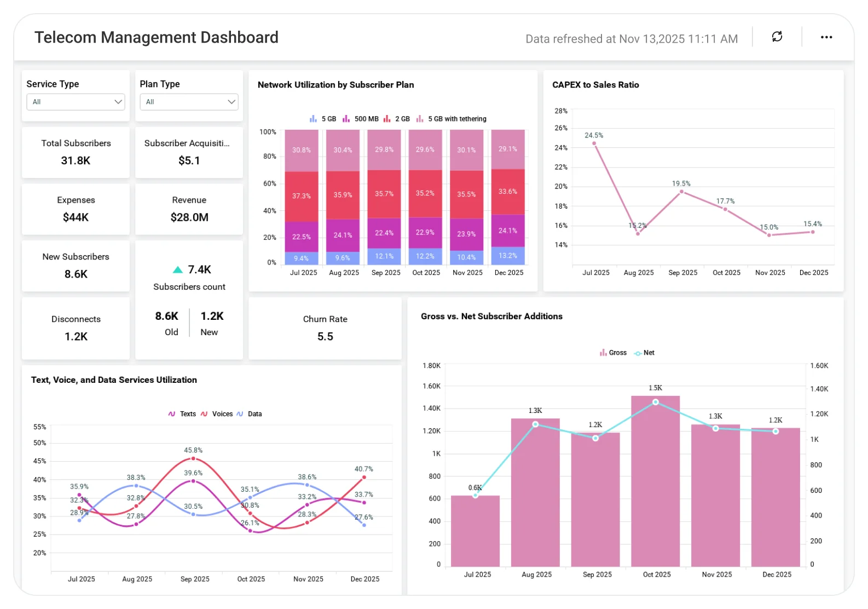
Task: Click the 15.4% CAPEX point for Dec 2025
Action: coord(813,232)
